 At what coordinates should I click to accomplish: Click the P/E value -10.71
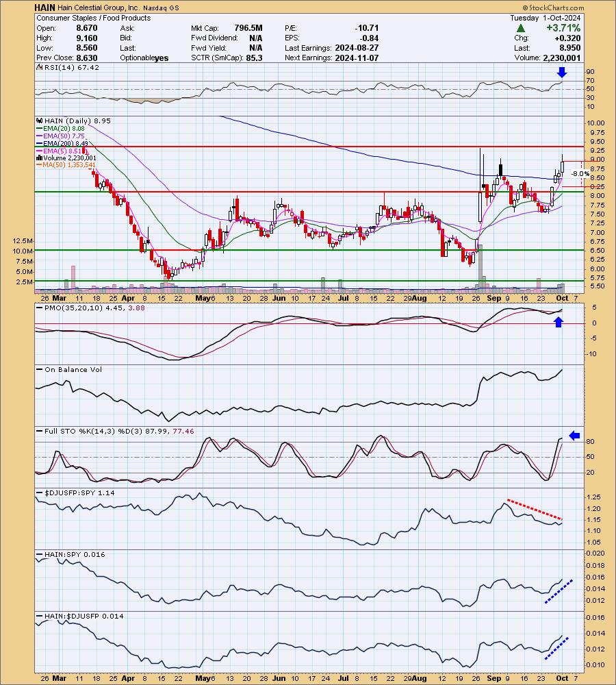367,28
